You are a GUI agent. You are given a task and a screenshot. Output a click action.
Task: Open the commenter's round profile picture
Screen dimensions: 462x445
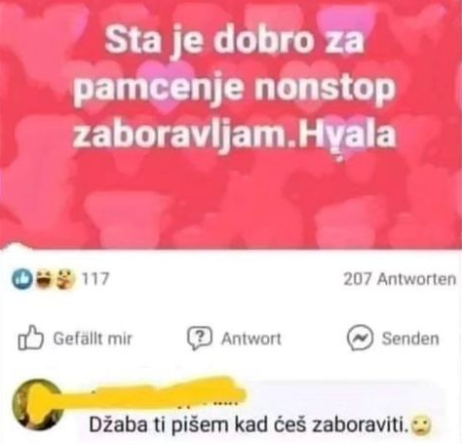(37, 403)
